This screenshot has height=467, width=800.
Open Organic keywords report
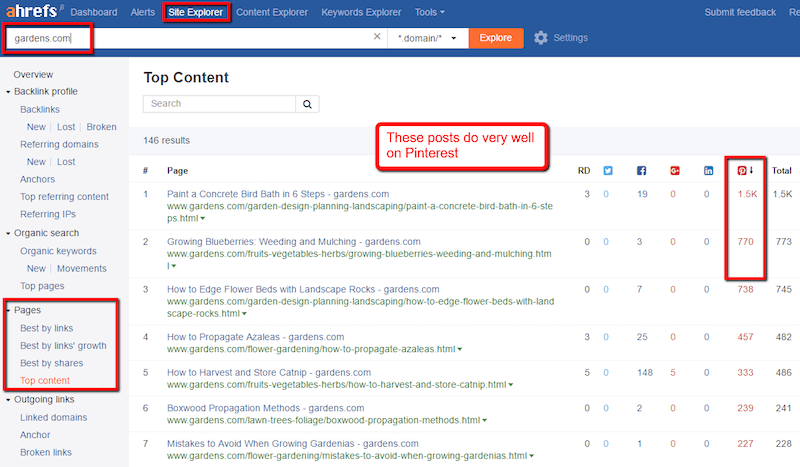click(58, 251)
